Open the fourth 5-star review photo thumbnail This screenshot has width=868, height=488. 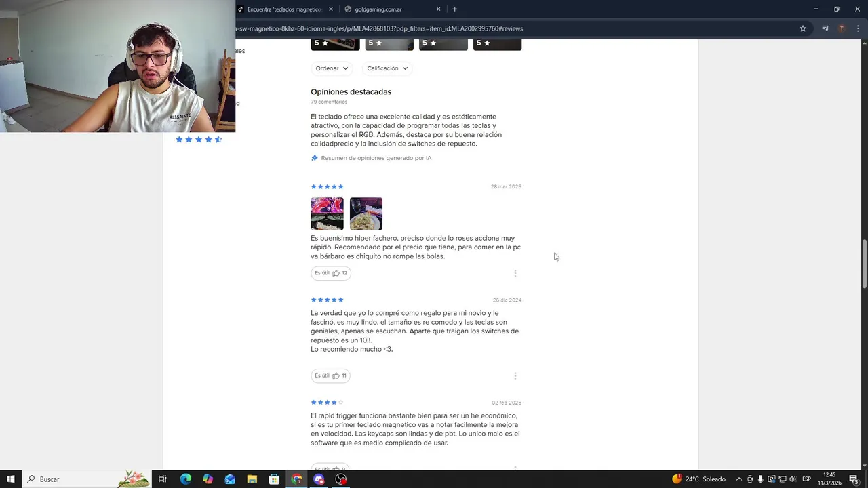(x=497, y=45)
